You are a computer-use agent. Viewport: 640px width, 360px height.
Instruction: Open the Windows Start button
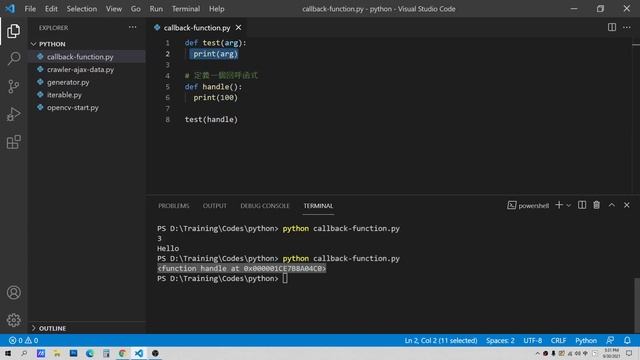coord(8,353)
